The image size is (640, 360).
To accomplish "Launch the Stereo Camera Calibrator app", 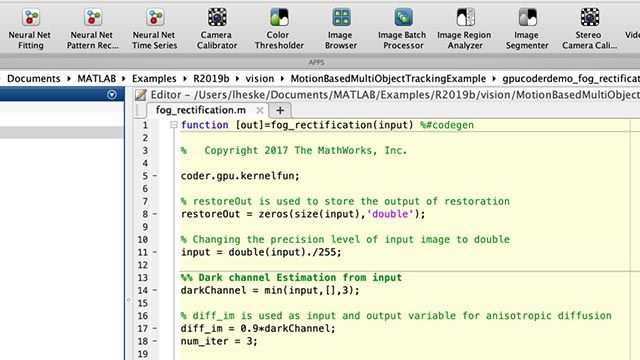I will coord(589,29).
